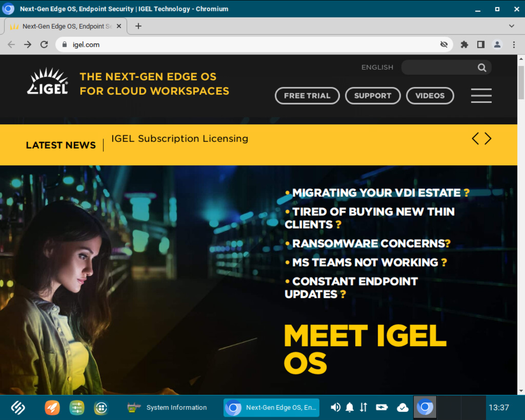Click the volume speaker tray icon
Viewport: 525px width, 420px height.
point(336,407)
